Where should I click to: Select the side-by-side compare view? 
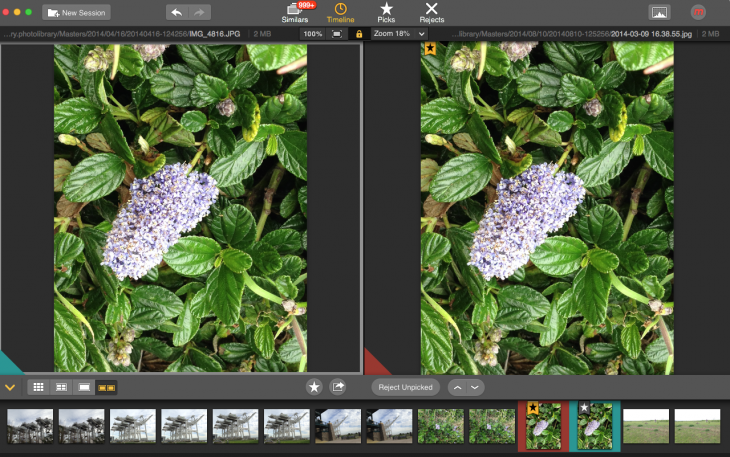106,387
